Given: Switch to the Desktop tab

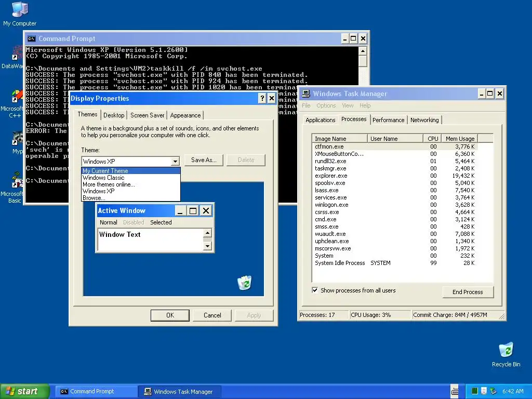Looking at the screenshot, I should 114,115.
